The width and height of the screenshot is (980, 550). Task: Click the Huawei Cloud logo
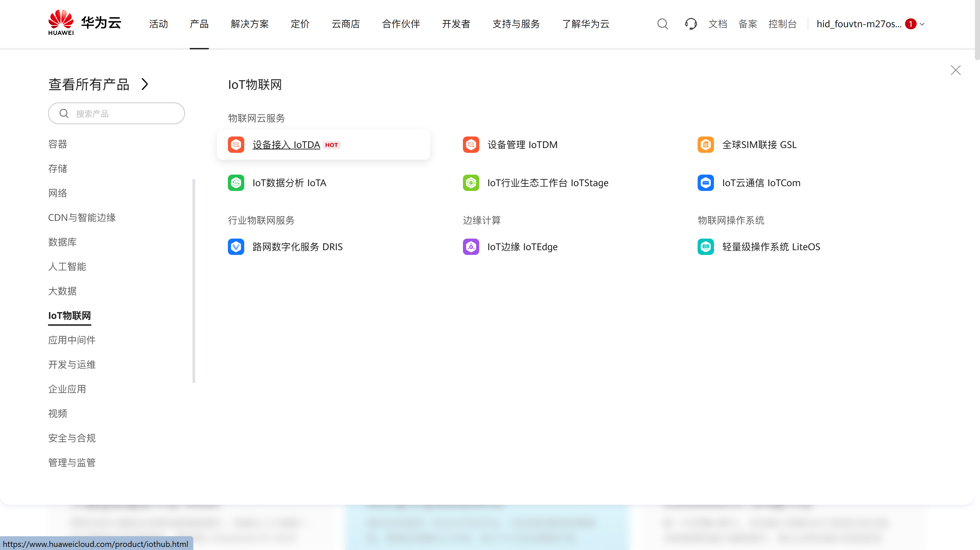tap(84, 22)
